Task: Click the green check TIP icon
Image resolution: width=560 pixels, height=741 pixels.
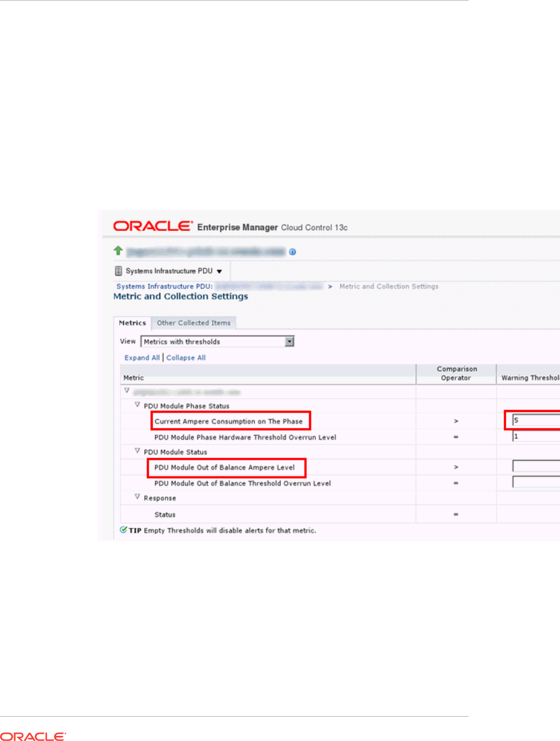Action: 123,530
